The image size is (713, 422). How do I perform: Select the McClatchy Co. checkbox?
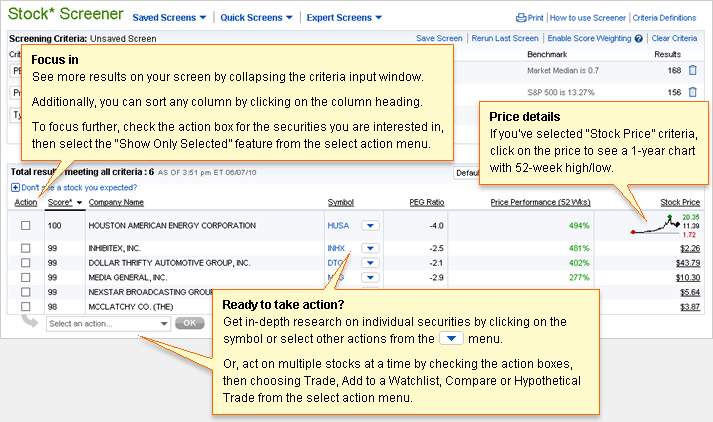tap(26, 306)
